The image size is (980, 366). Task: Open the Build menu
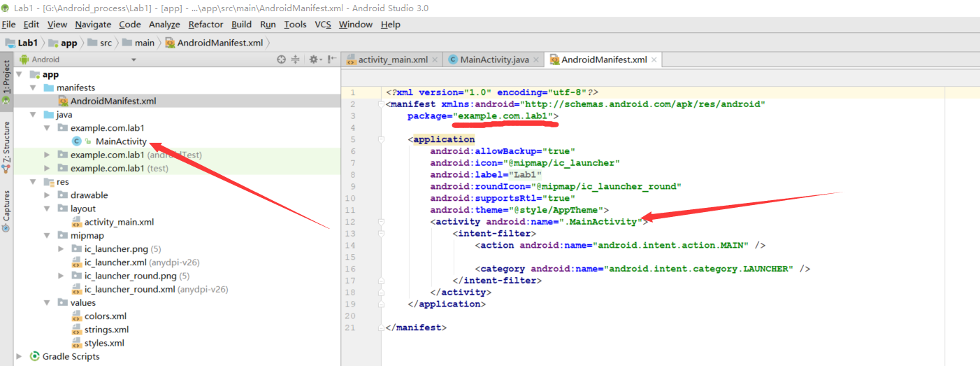pos(242,24)
